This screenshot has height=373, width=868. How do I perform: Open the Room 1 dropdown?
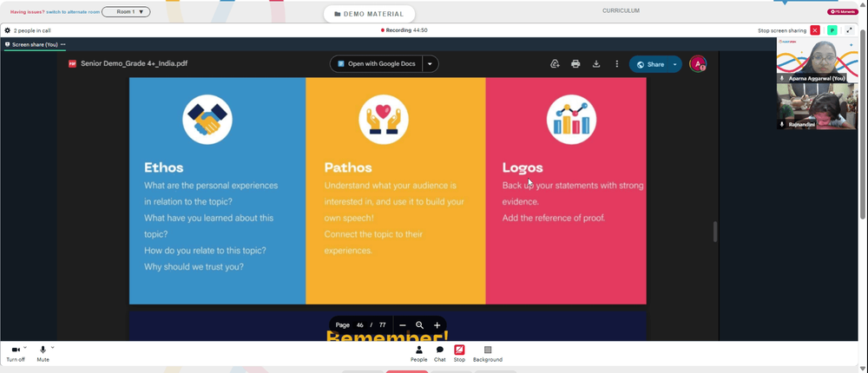click(126, 11)
